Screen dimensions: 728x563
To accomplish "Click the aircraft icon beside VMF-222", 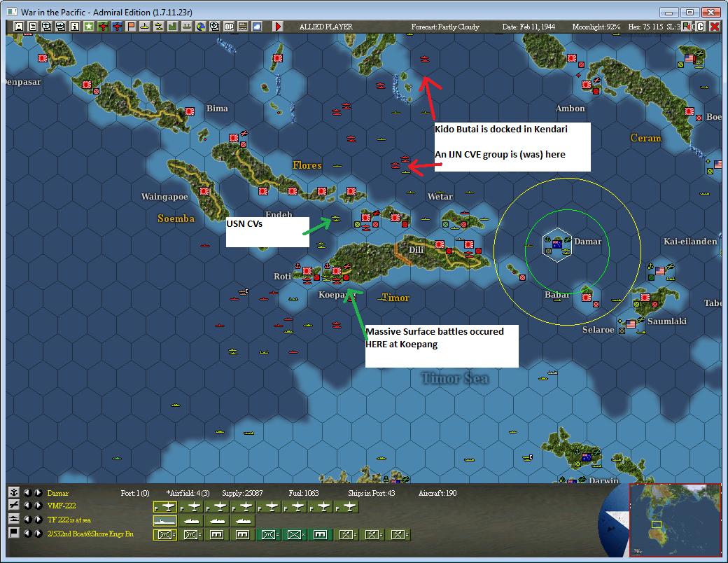I will pos(14,506).
